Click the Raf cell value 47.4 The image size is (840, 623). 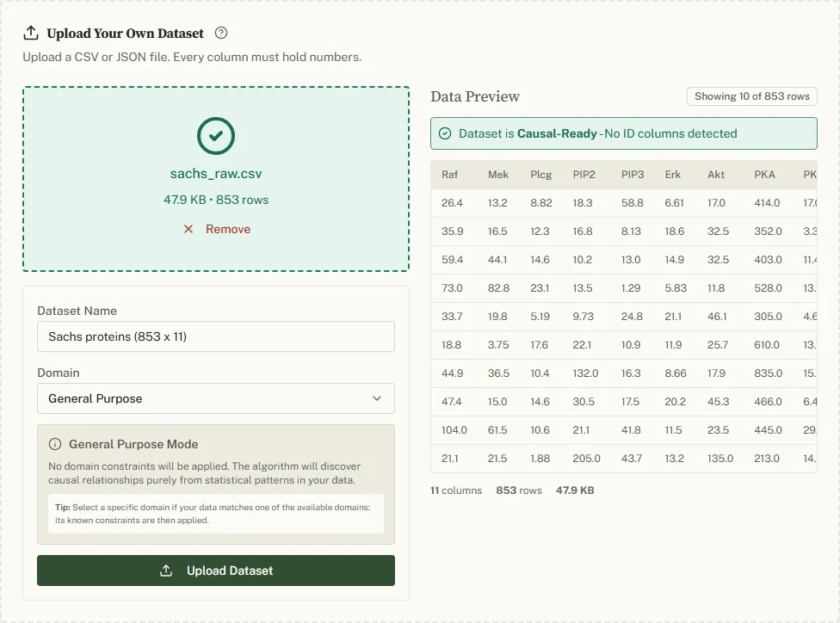[452, 402]
